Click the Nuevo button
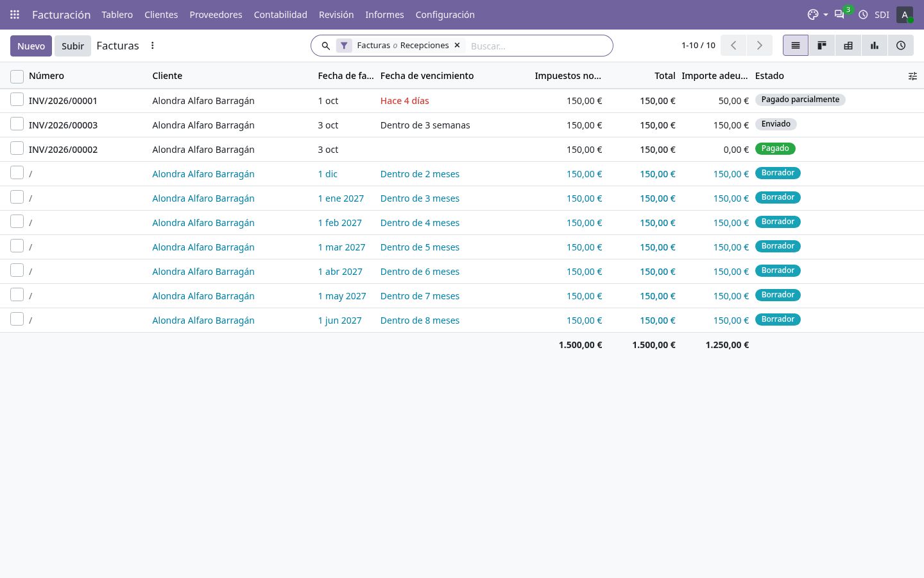The image size is (924, 578). coord(31,46)
